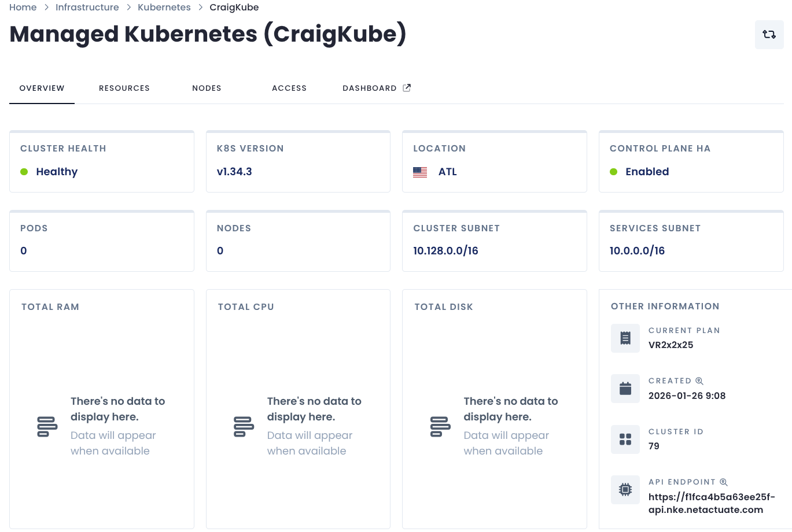792x532 pixels.
Task: Select the Access tab
Action: point(289,88)
